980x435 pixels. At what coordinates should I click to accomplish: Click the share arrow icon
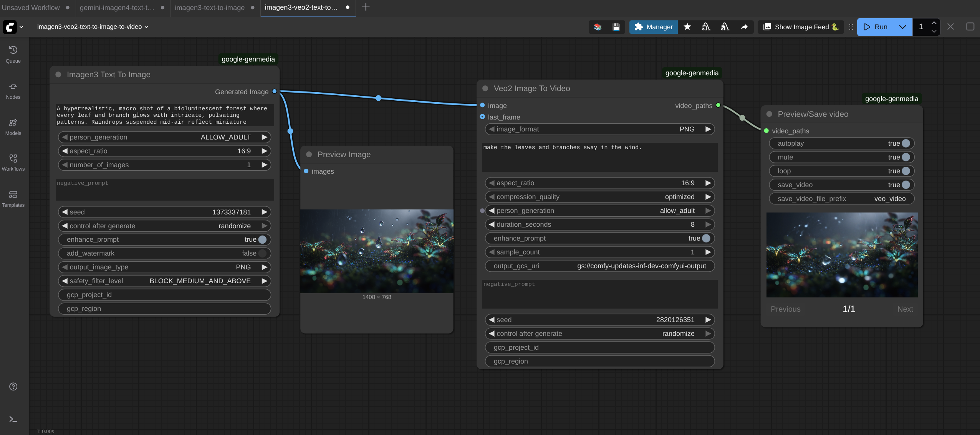coord(744,27)
